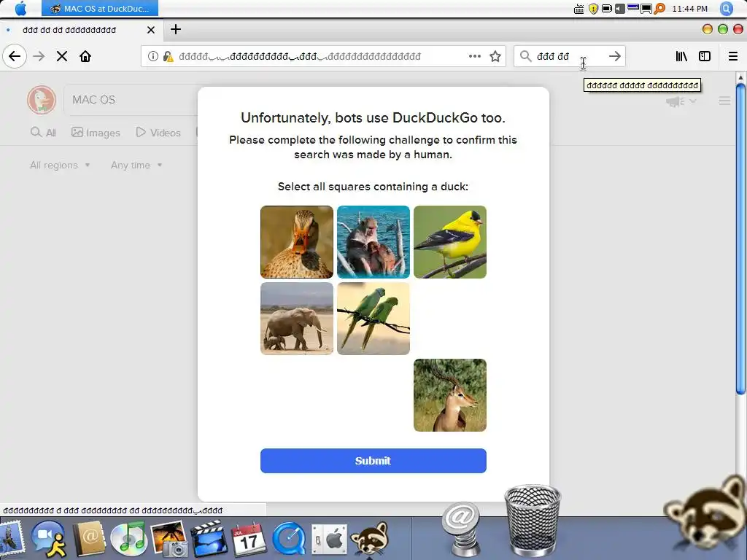This screenshot has height=560, width=747.
Task: Toggle the browser sidebar icon
Action: point(705,56)
